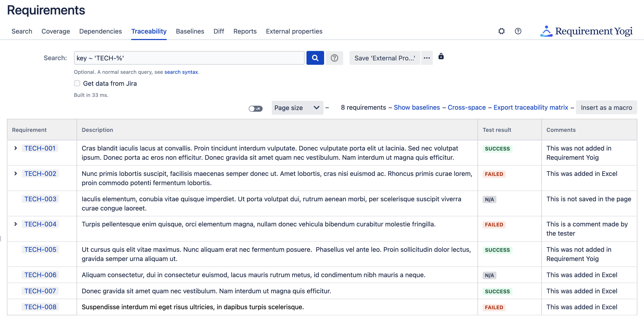The height and width of the screenshot is (322, 644).
Task: Enable the Get data from Jira checkbox
Action: (x=77, y=83)
